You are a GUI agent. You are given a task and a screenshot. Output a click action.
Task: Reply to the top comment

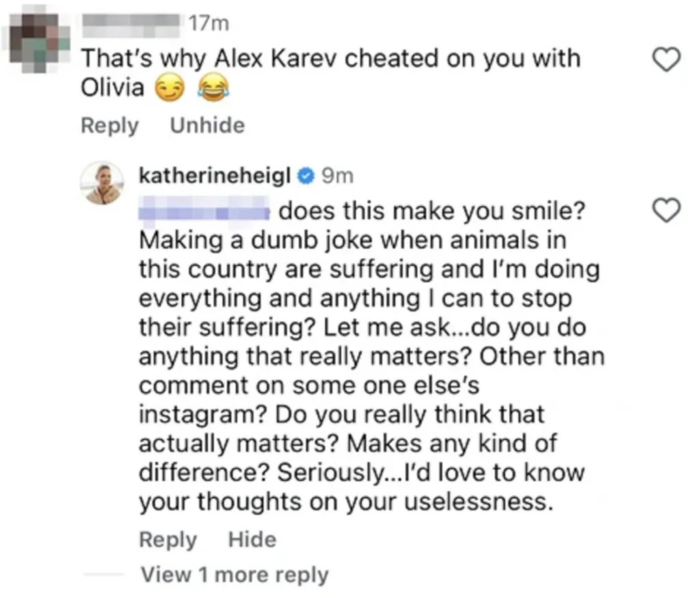click(109, 125)
